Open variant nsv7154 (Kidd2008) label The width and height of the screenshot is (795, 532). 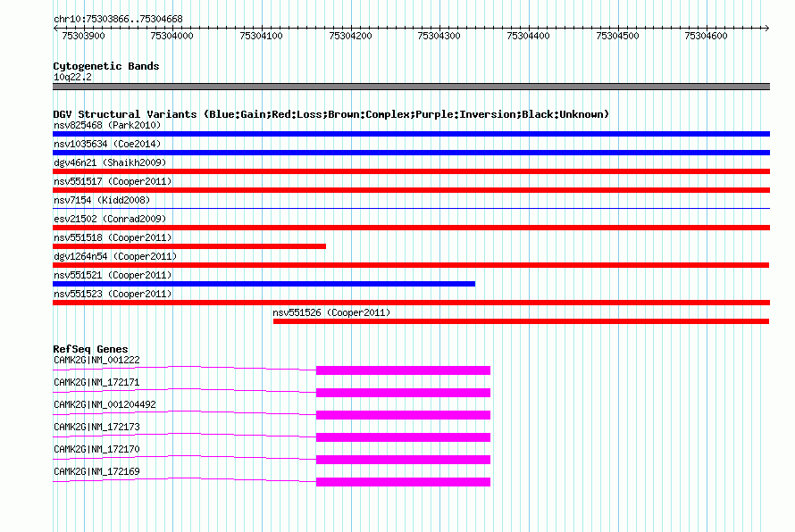(102, 200)
